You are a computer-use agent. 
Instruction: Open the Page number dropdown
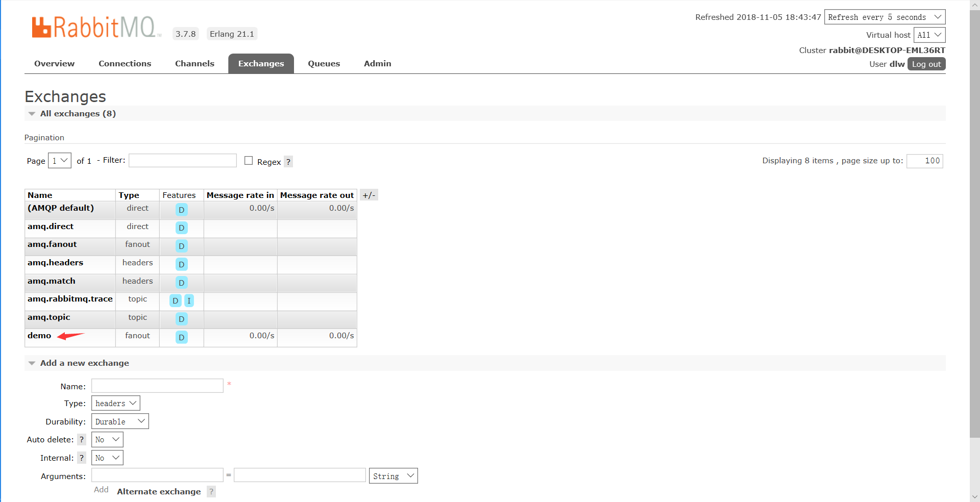[60, 161]
